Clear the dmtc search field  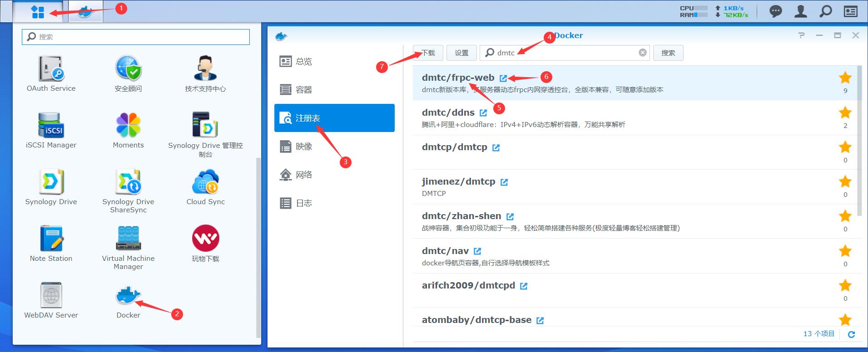[642, 53]
